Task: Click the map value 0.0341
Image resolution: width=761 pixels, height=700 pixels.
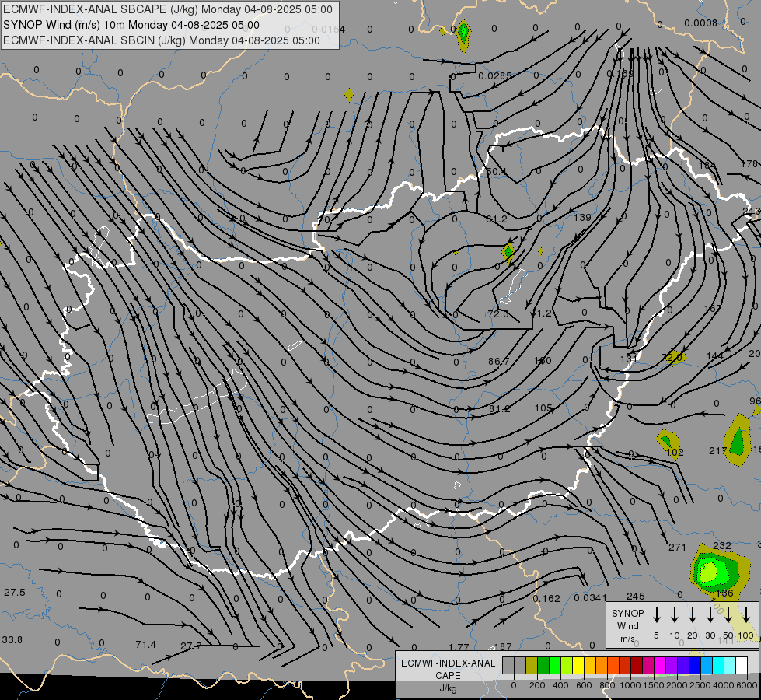Action: [590, 597]
